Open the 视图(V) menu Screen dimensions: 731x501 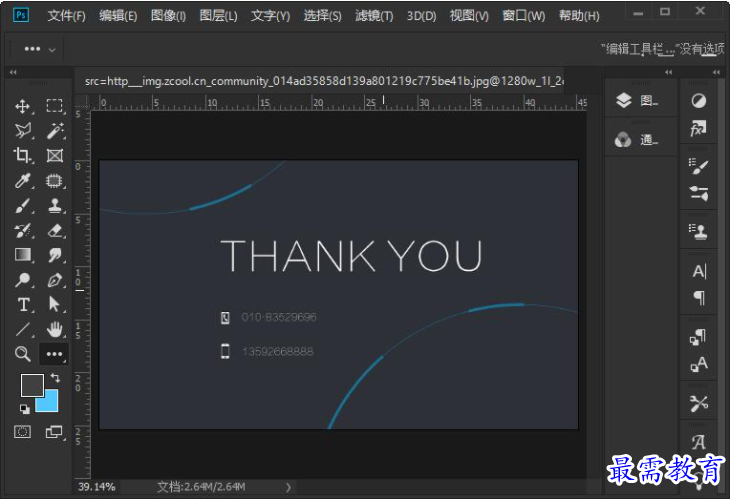[x=469, y=16]
